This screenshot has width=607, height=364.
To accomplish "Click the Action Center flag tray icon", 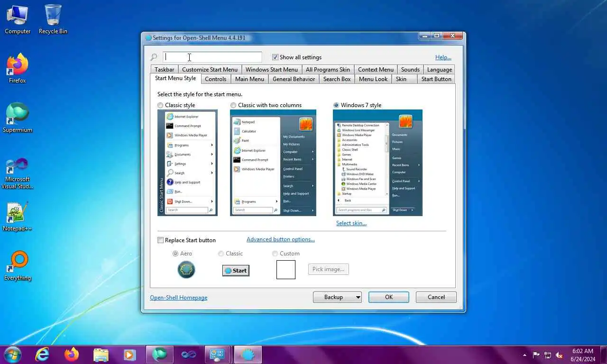I will pyautogui.click(x=536, y=355).
